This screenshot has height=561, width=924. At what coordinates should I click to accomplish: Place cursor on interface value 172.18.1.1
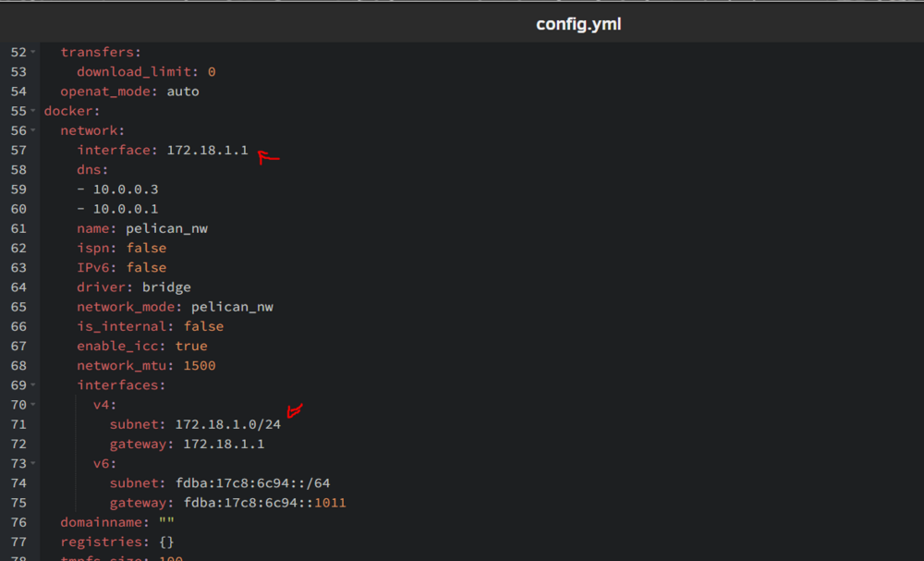click(207, 151)
